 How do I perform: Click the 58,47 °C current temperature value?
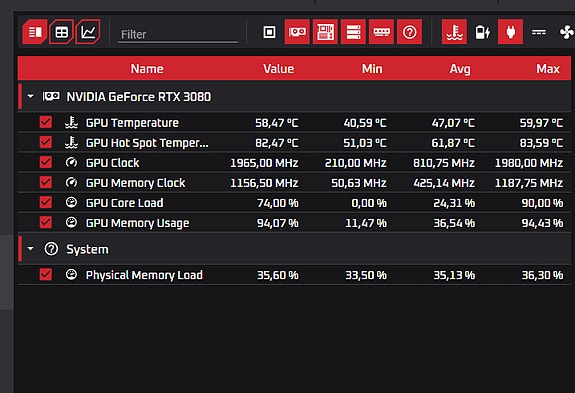click(x=276, y=122)
